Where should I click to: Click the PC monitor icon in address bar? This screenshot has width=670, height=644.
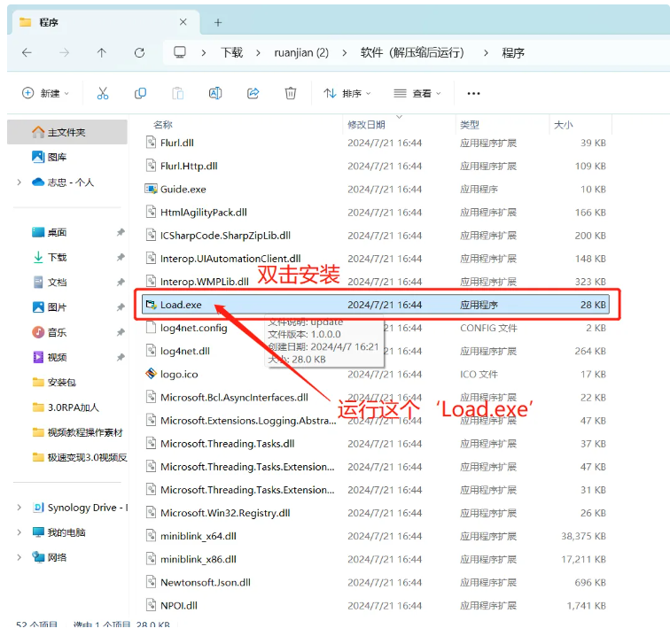pyautogui.click(x=179, y=52)
